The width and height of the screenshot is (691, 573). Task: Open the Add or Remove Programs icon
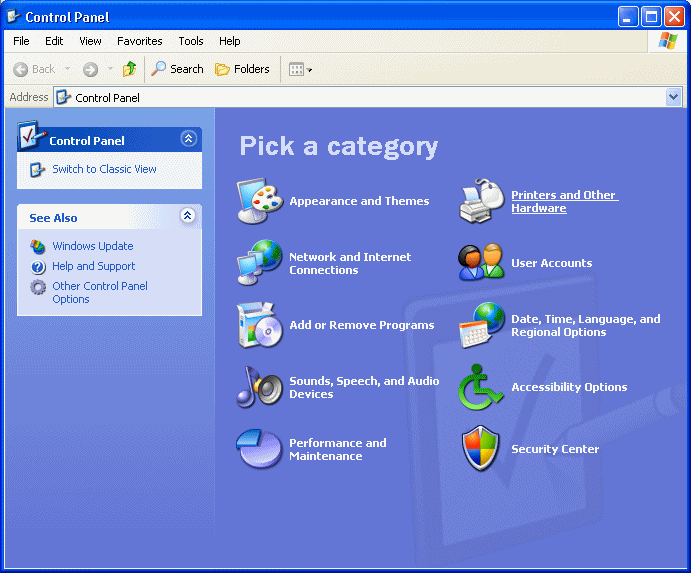(260, 325)
